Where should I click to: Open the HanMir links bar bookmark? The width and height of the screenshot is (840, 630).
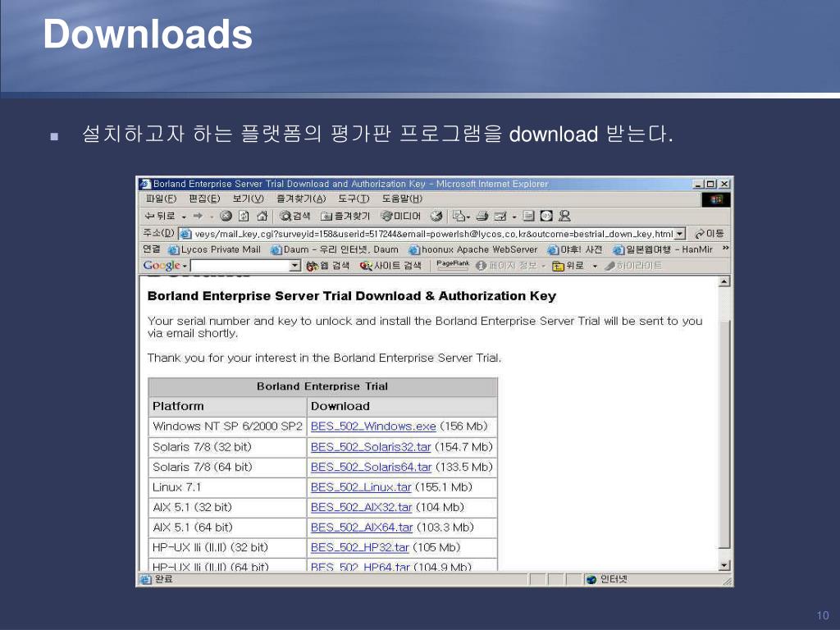coord(663,249)
